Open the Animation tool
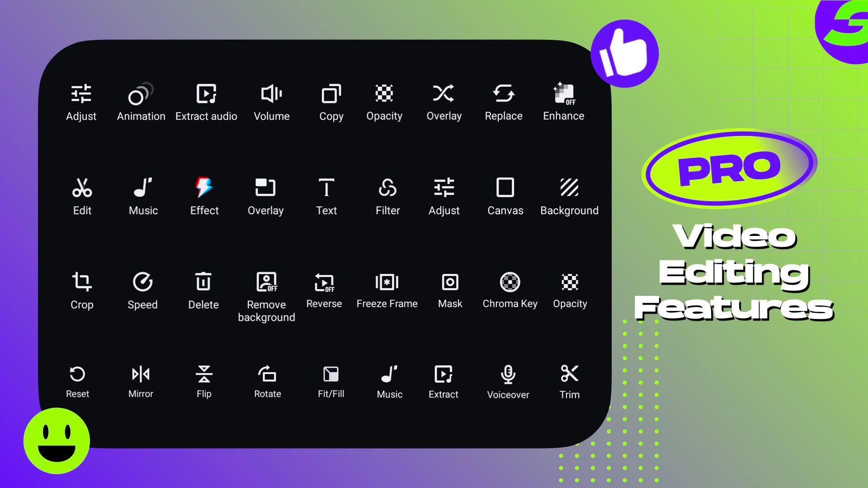 pyautogui.click(x=141, y=100)
